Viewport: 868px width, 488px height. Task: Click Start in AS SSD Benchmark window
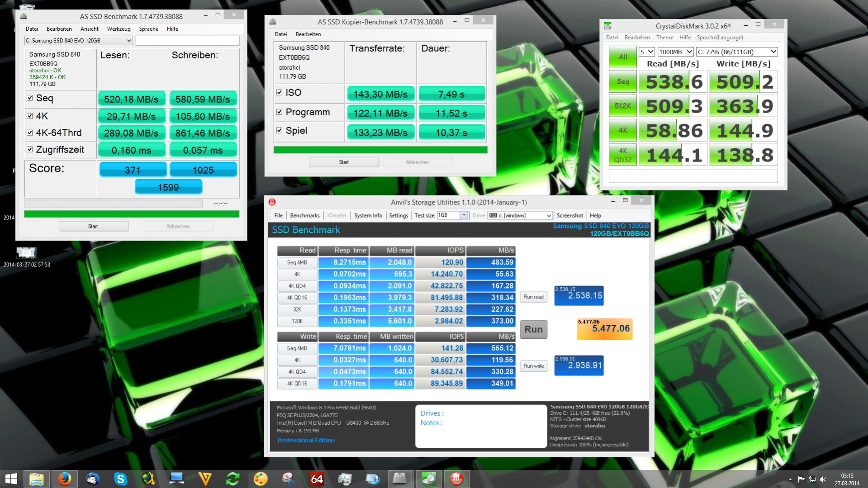[93, 226]
